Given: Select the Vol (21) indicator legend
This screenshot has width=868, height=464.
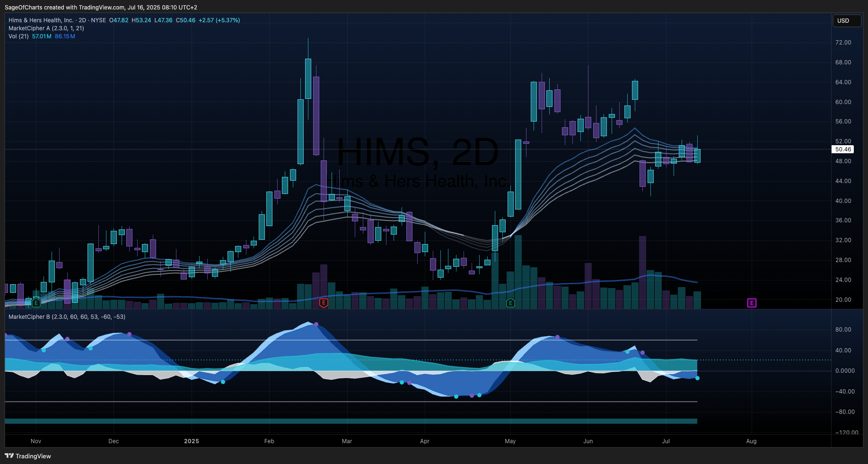Looking at the screenshot, I should pyautogui.click(x=18, y=36).
